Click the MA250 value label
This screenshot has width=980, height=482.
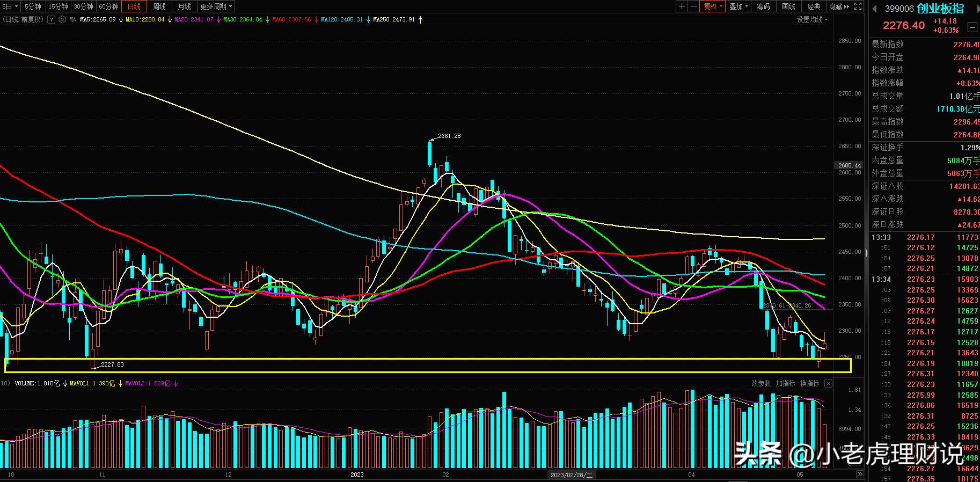pyautogui.click(x=394, y=19)
